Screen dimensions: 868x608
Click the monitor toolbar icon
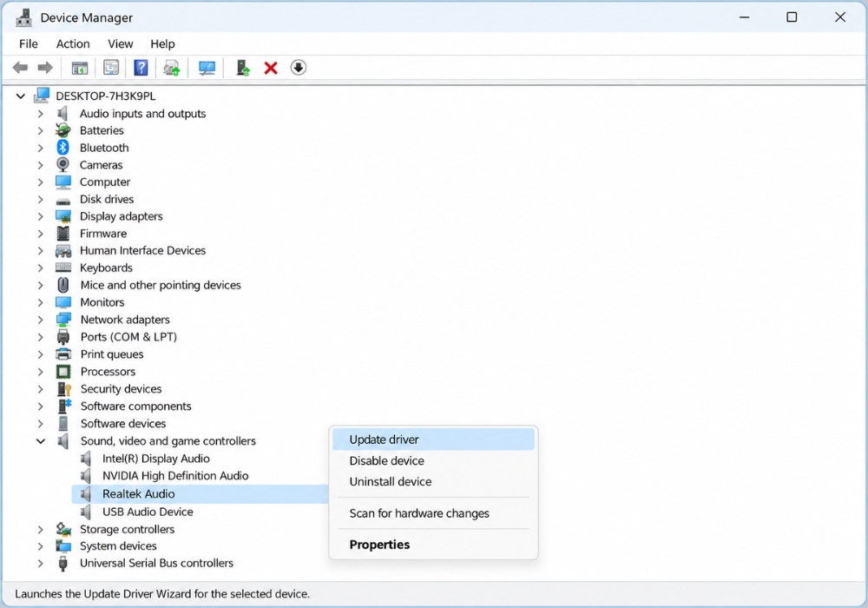(207, 68)
